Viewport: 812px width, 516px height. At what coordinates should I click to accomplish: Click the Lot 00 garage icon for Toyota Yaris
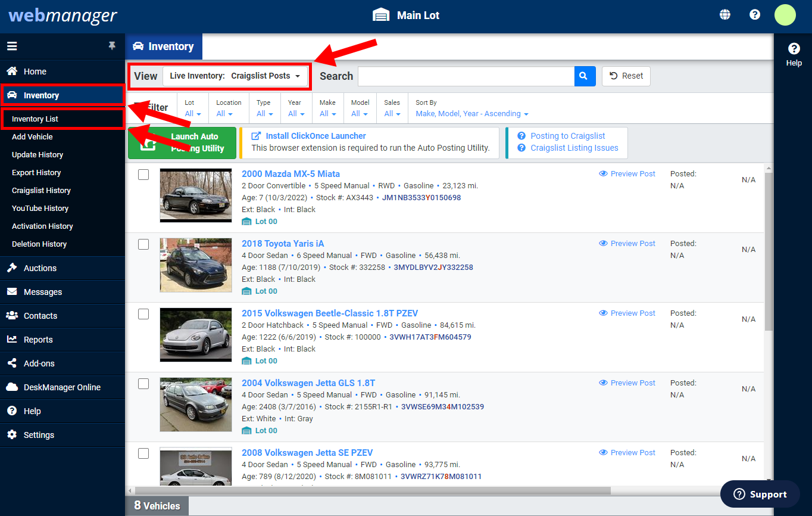click(247, 291)
